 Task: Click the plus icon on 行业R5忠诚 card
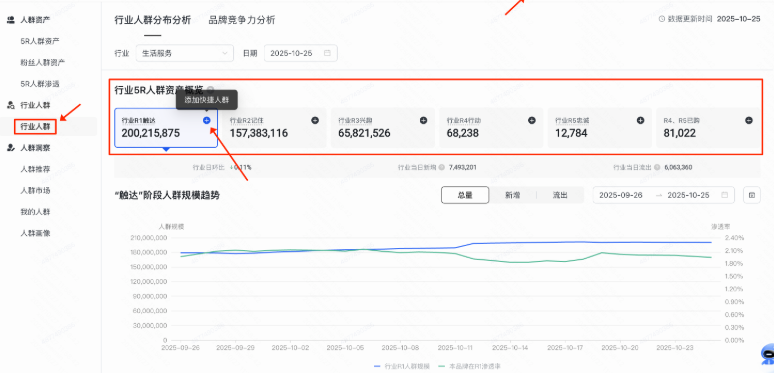(x=640, y=120)
